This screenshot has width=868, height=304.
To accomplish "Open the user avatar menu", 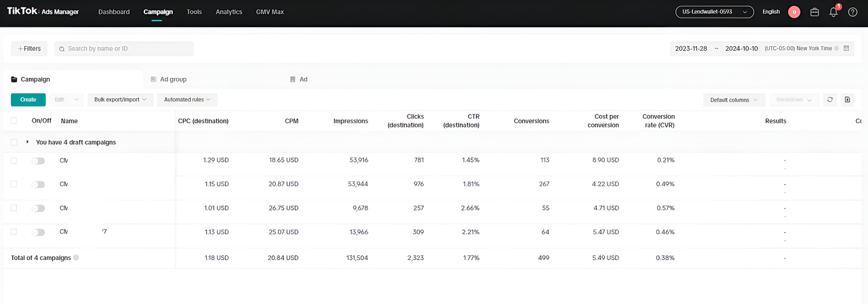I will coord(794,12).
